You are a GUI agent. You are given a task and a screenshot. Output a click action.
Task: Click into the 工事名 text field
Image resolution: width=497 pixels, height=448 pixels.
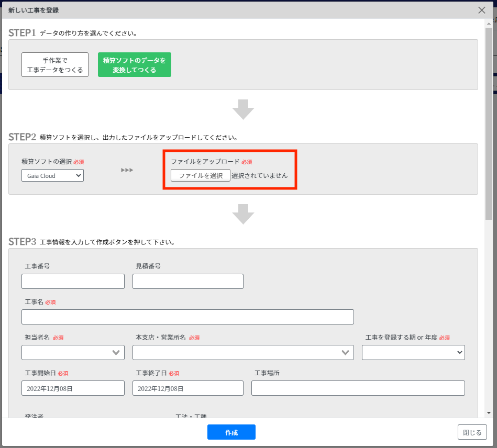[187, 317]
